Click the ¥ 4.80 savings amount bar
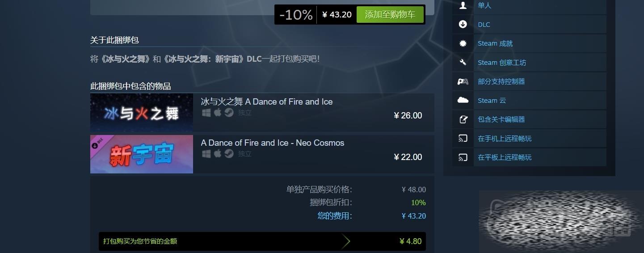Image resolution: width=644 pixels, height=253 pixels. click(262, 241)
